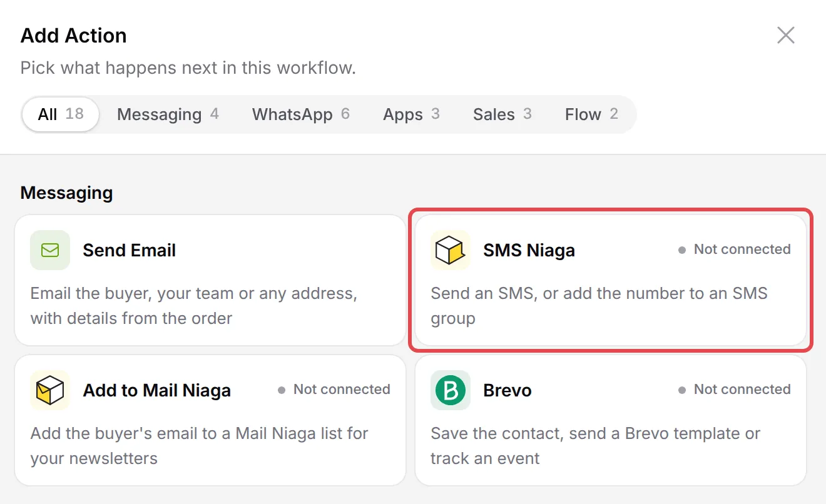Click the Add Action dialog title
This screenshot has height=504, width=826.
pos(74,35)
